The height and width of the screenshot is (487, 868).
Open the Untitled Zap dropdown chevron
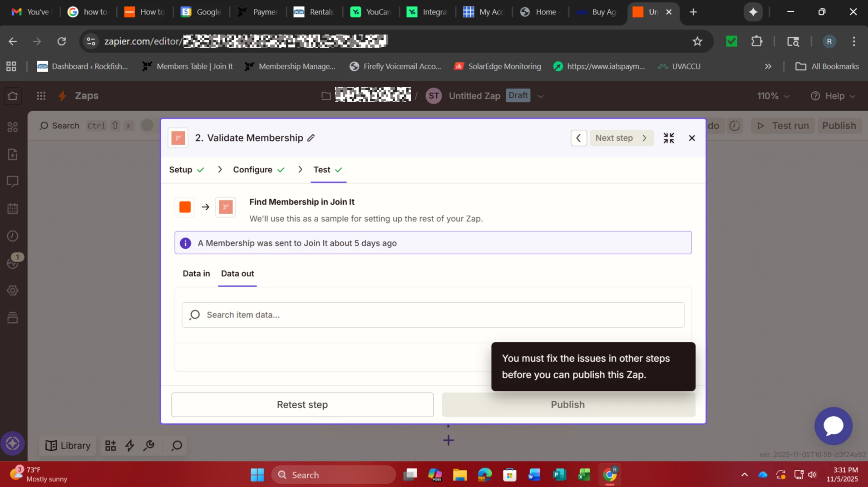point(540,96)
